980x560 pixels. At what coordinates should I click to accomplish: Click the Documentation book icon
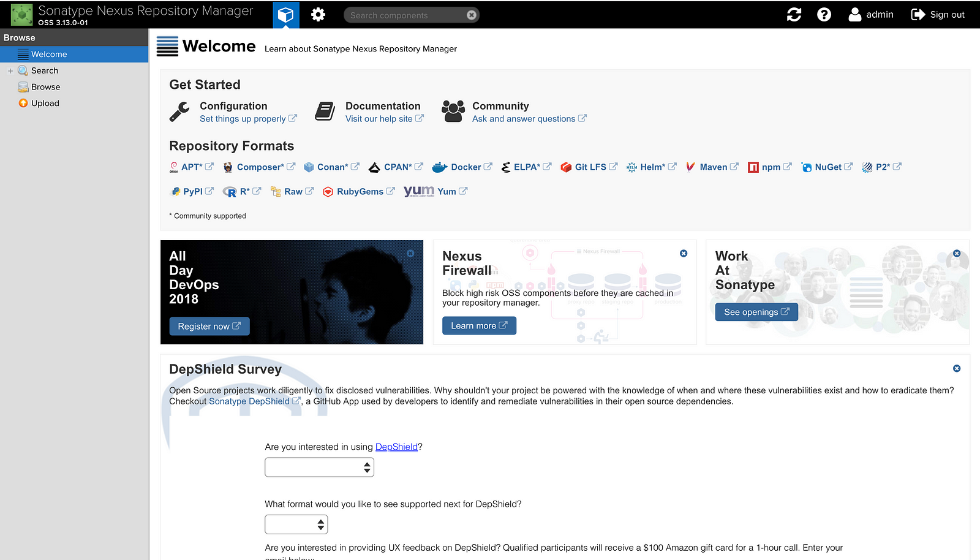(325, 112)
